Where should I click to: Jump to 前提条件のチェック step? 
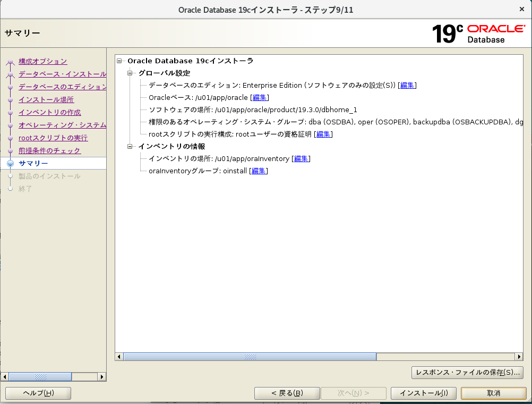pos(49,150)
